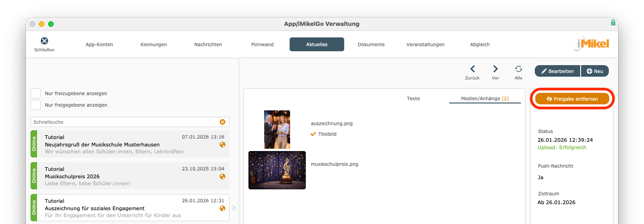Image resolution: width=644 pixels, height=224 pixels.
Task: Select the Medien/Anhänge (2) sub-tab
Action: point(485,98)
